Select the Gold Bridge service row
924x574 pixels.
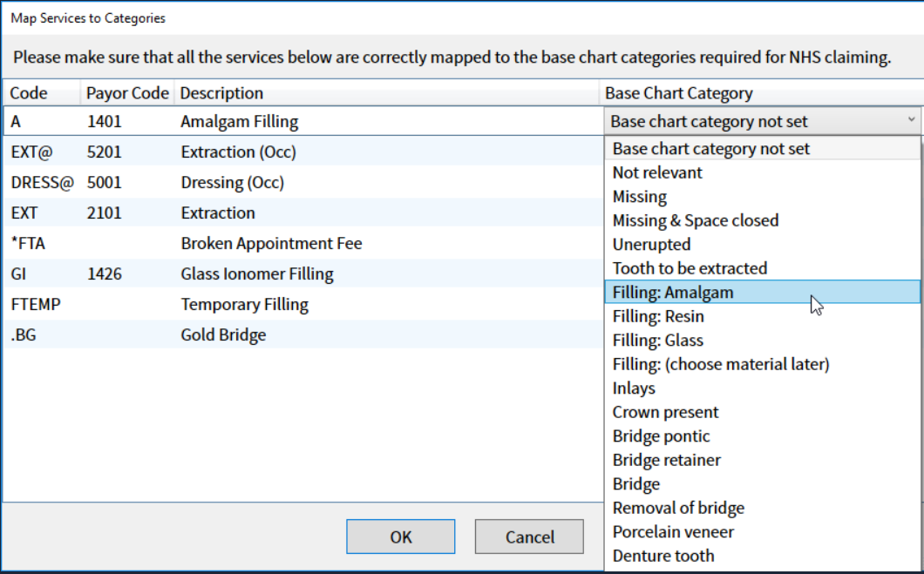[x=223, y=334]
